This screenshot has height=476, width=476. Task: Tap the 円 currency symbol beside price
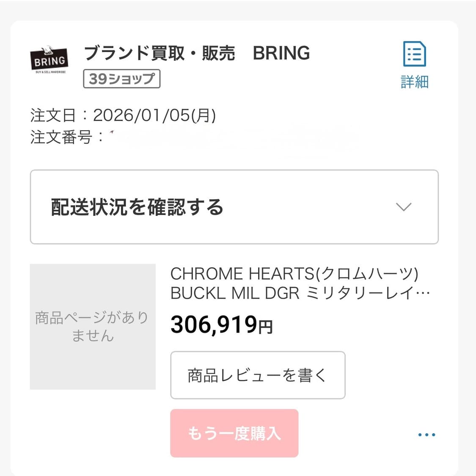(266, 327)
